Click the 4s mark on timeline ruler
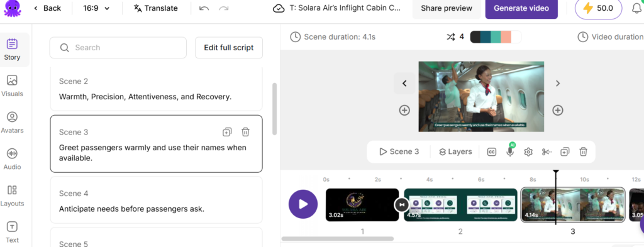The height and width of the screenshot is (247, 644). (429, 179)
